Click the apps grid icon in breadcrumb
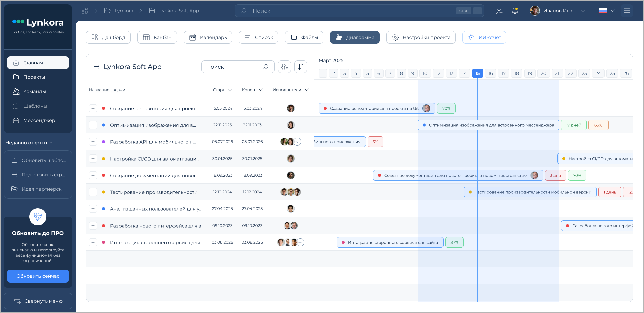This screenshot has height=313, width=644. pos(85,11)
